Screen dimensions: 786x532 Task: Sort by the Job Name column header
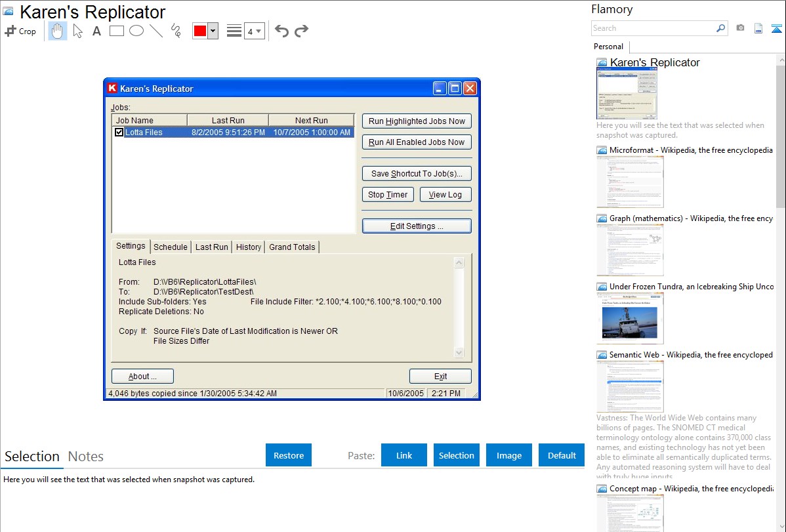(x=150, y=120)
